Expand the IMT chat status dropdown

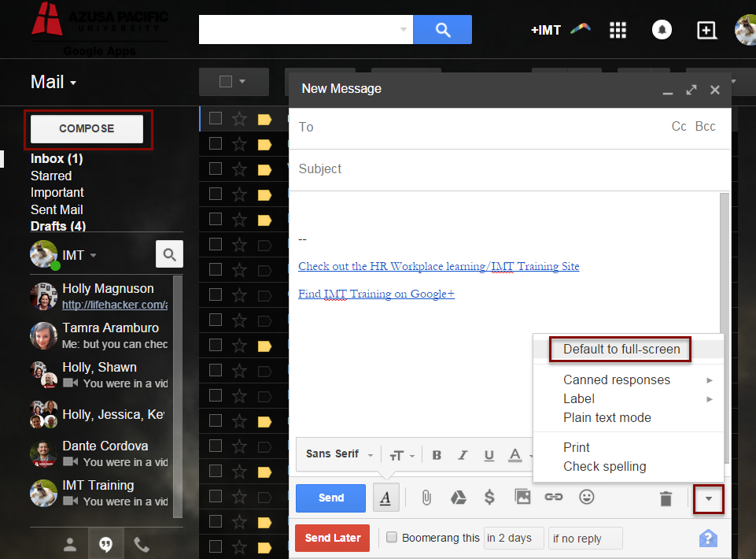click(x=93, y=255)
